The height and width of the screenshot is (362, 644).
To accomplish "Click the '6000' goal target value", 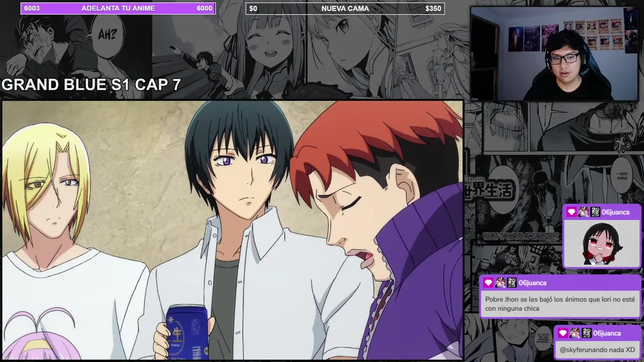I will pyautogui.click(x=204, y=9).
